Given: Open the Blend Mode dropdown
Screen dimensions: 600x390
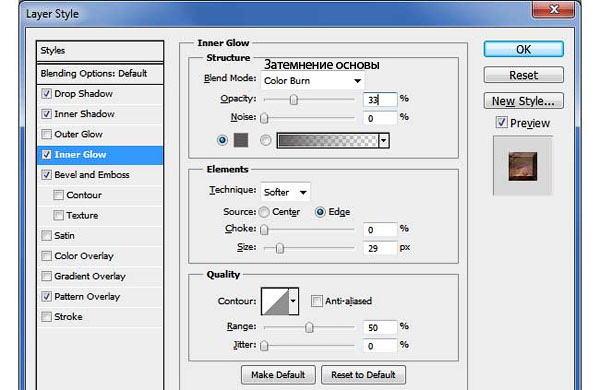Looking at the screenshot, I should point(313,81).
